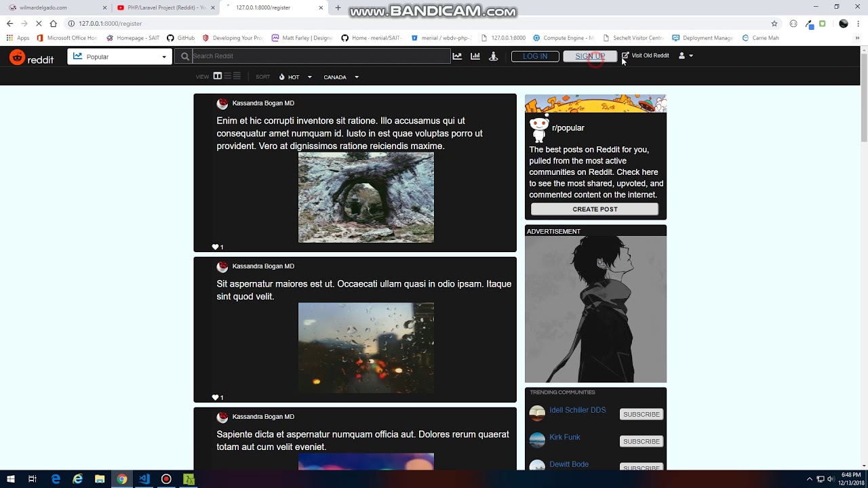Open the Popular feed dropdown
Viewport: 868px width, 488px height.
tap(119, 57)
